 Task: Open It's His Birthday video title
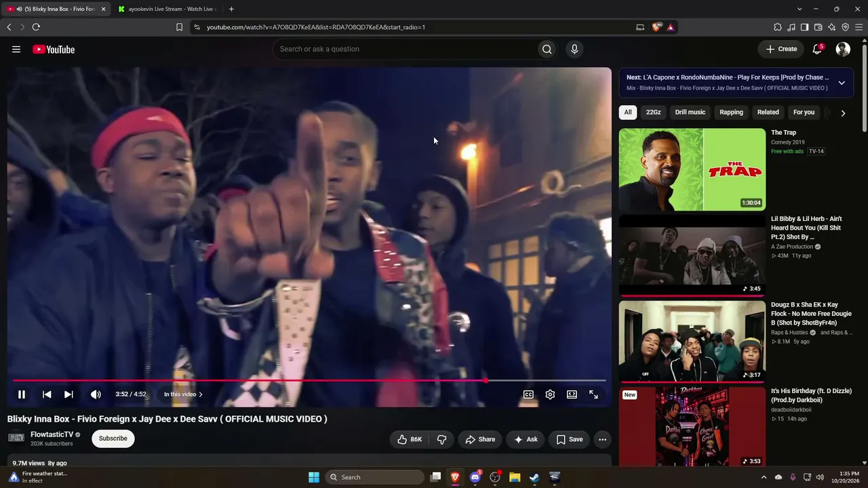(810, 396)
